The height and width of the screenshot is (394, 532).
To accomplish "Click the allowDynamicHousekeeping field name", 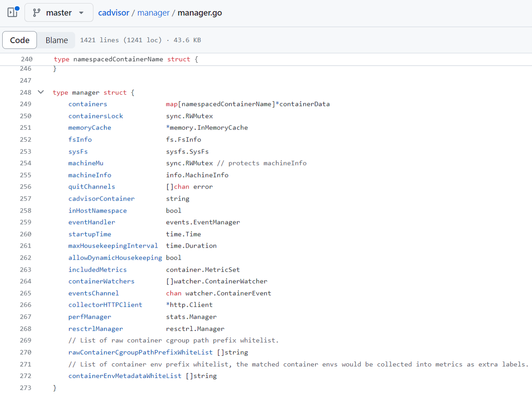I will (115, 258).
